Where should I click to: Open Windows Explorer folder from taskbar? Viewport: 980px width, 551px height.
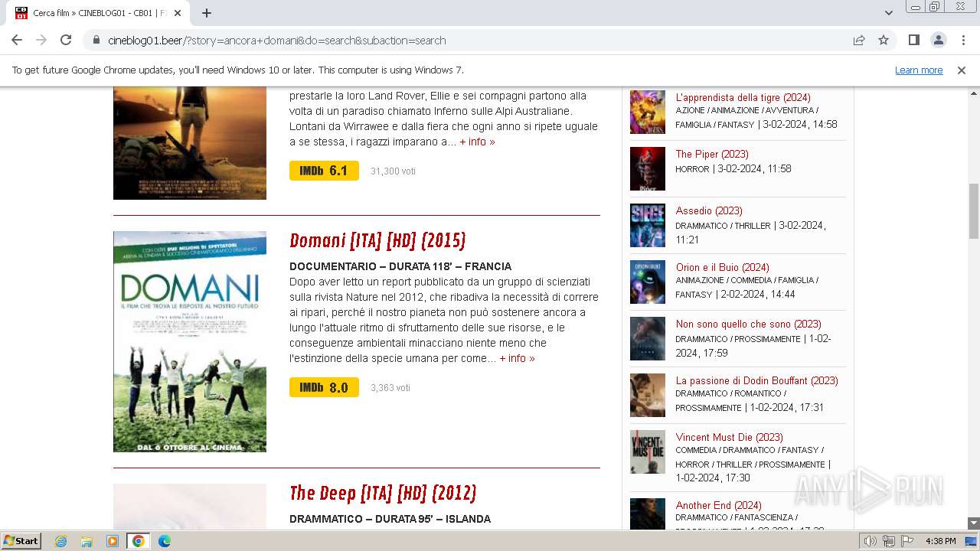87,541
